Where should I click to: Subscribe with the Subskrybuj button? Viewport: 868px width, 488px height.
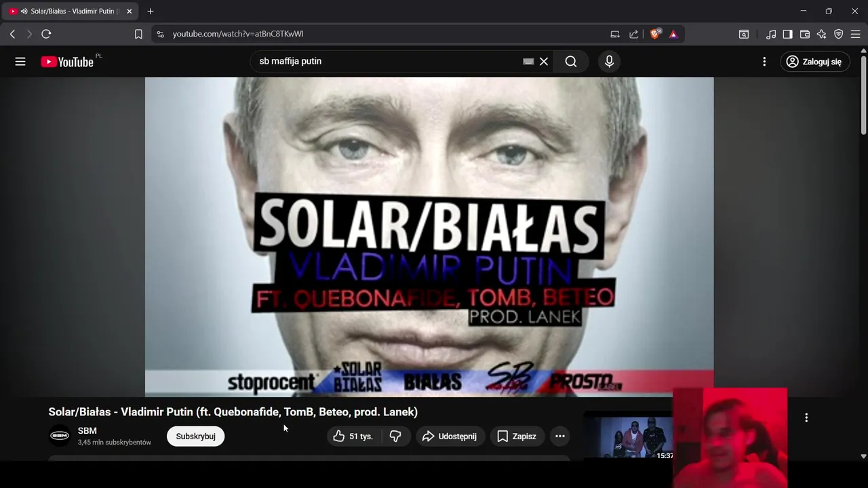pos(195,436)
